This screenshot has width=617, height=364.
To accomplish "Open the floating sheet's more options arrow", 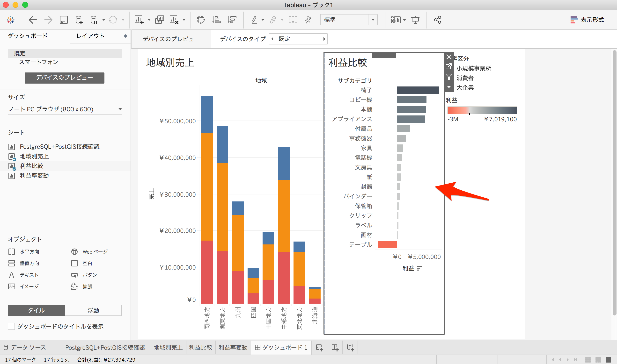I will point(449,86).
